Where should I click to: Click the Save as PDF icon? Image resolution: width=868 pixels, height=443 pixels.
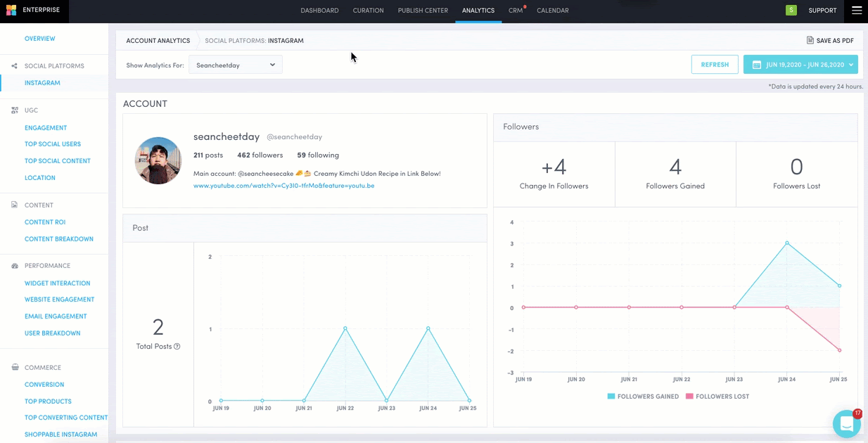pyautogui.click(x=810, y=41)
